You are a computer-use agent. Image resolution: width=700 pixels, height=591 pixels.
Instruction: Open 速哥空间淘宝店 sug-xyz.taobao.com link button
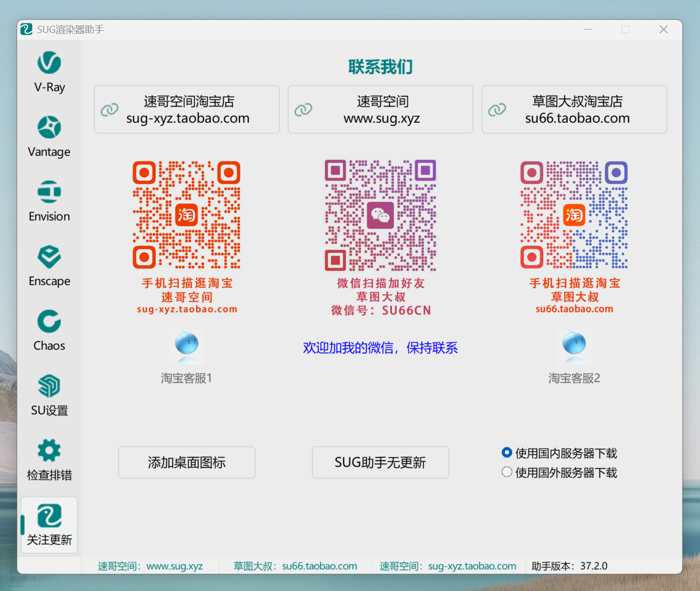tap(187, 109)
